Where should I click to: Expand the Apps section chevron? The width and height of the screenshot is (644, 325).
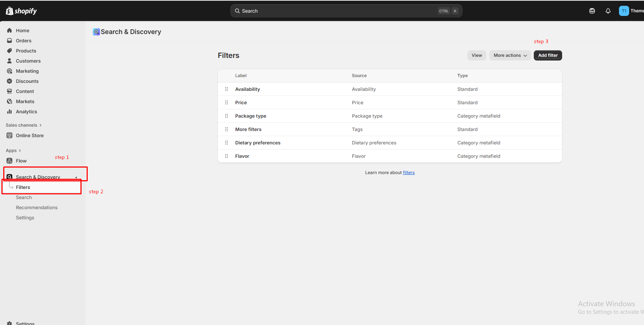[x=20, y=151]
